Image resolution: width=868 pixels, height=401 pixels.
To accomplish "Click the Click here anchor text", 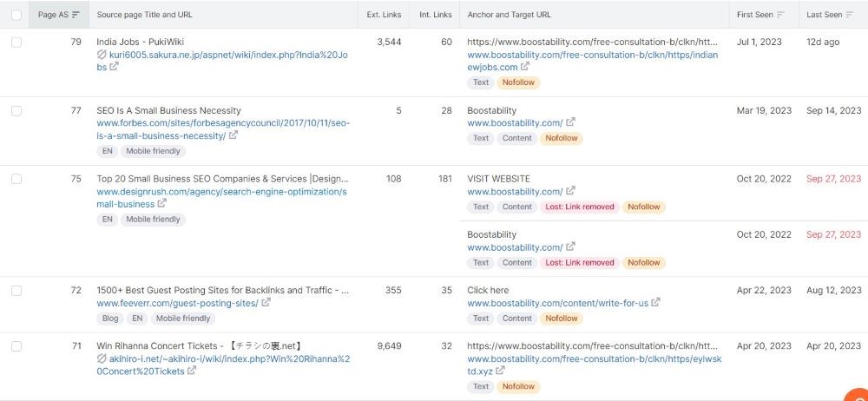I will pos(488,290).
